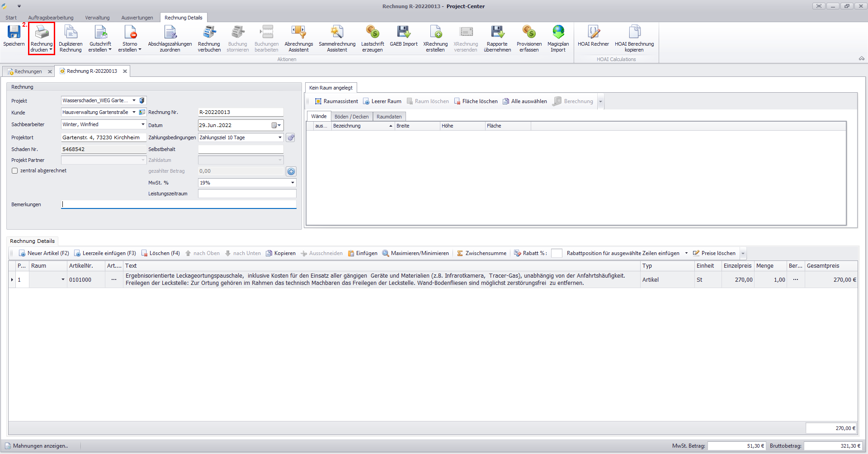Image resolution: width=868 pixels, height=454 pixels.
Task: Click Rechnung verbuchen icon
Action: point(209,33)
